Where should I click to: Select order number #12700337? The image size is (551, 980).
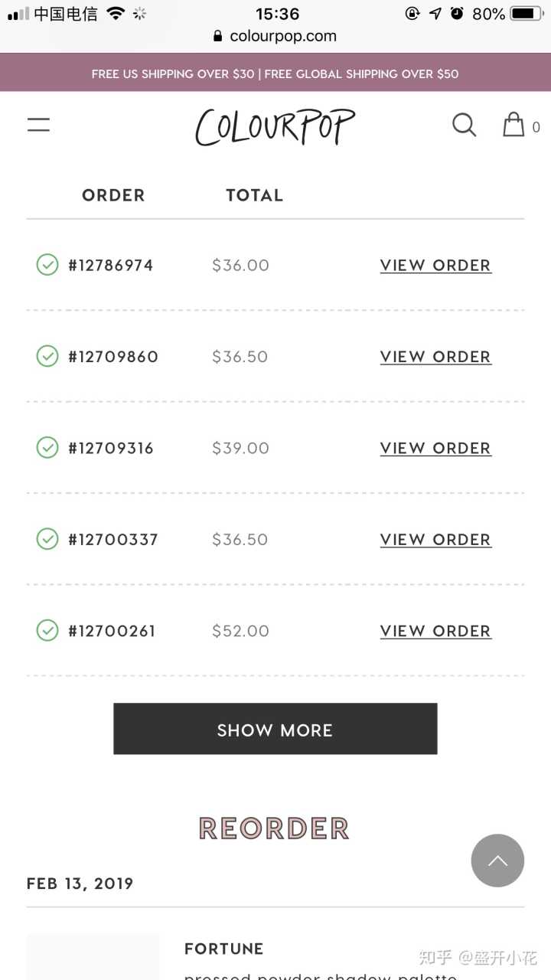113,540
